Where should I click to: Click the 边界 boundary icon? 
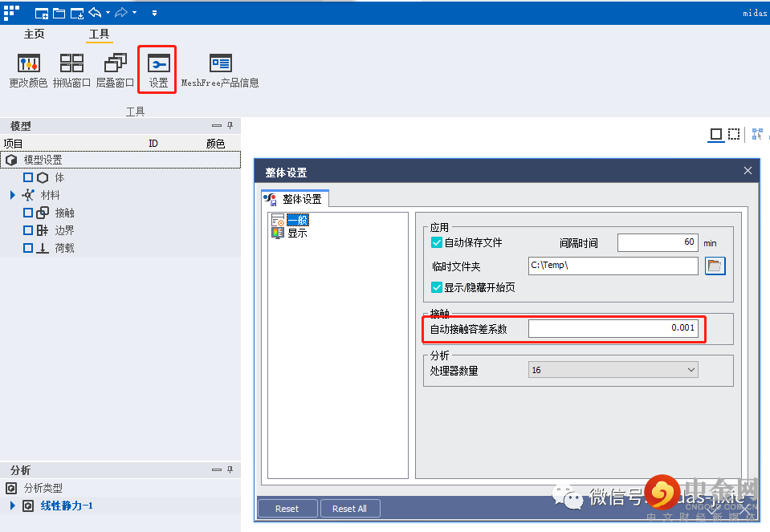(43, 230)
